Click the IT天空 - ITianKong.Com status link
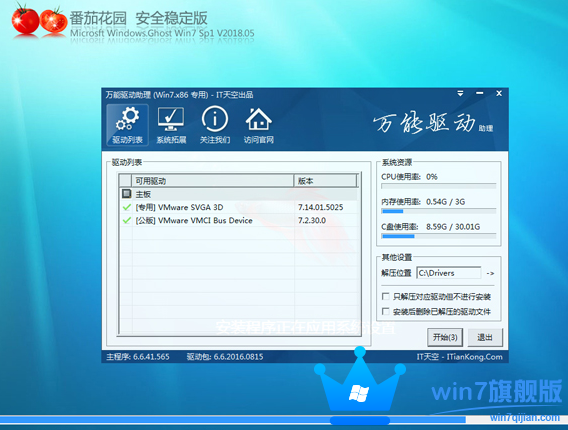The image size is (568, 430). pos(459,357)
